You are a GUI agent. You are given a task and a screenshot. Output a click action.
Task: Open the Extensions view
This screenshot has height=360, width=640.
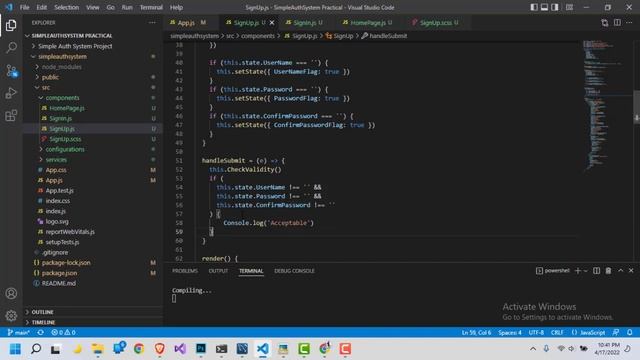pyautogui.click(x=11, y=116)
